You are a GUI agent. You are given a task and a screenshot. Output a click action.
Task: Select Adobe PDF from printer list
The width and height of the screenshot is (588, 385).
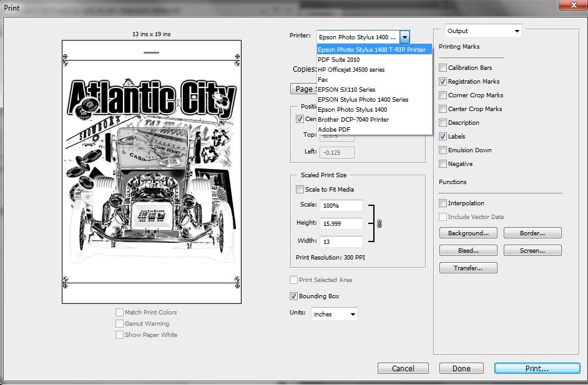pos(334,130)
